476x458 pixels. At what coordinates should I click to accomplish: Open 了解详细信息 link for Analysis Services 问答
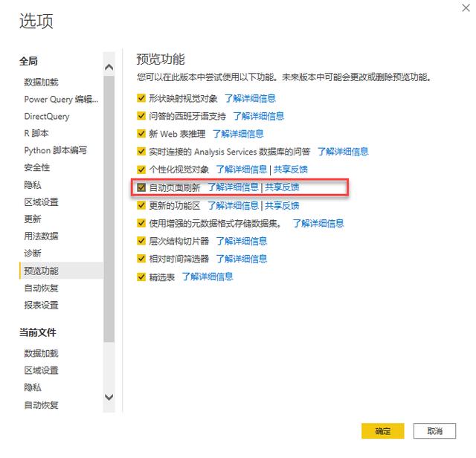pyautogui.click(x=343, y=152)
